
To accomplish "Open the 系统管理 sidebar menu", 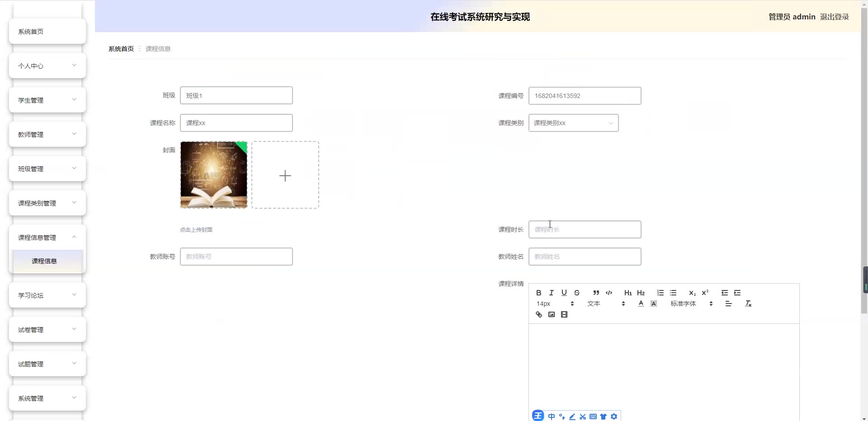I will coord(47,398).
